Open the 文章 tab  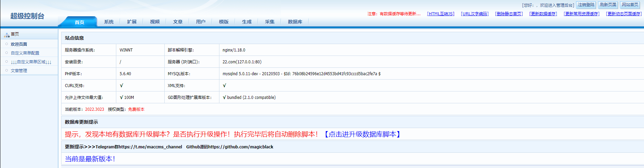pyautogui.click(x=178, y=22)
